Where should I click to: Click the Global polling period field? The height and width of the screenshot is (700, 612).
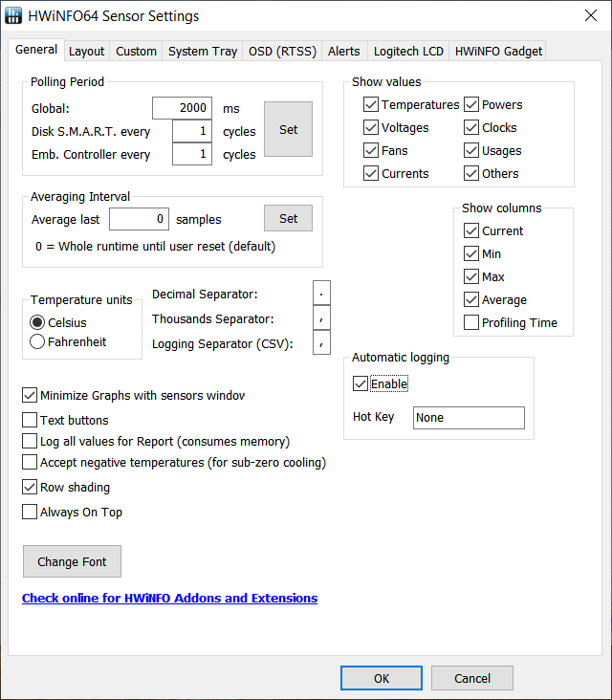pyautogui.click(x=182, y=108)
